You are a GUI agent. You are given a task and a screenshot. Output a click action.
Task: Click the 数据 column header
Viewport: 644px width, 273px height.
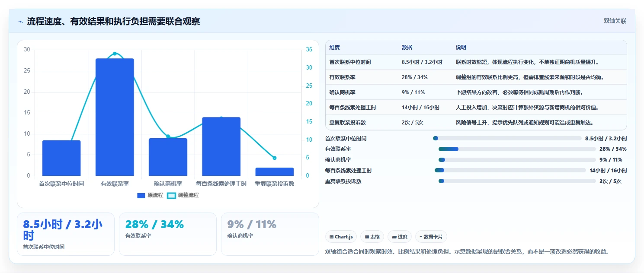pos(407,48)
